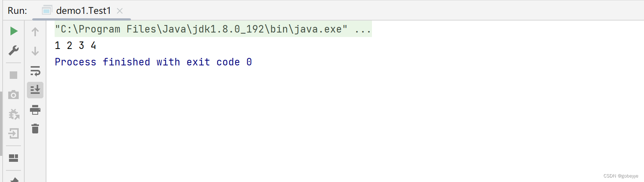Expand the folded java.exe command line
The width and height of the screenshot is (644, 182).
click(x=363, y=30)
